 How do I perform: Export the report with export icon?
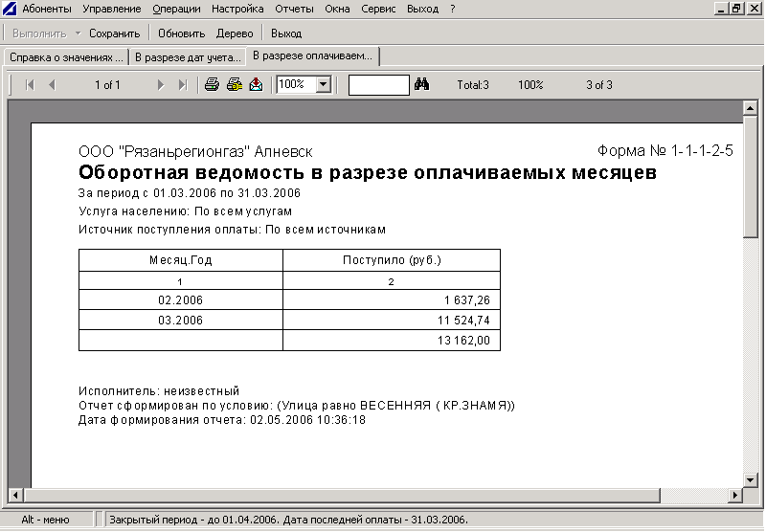pos(256,85)
